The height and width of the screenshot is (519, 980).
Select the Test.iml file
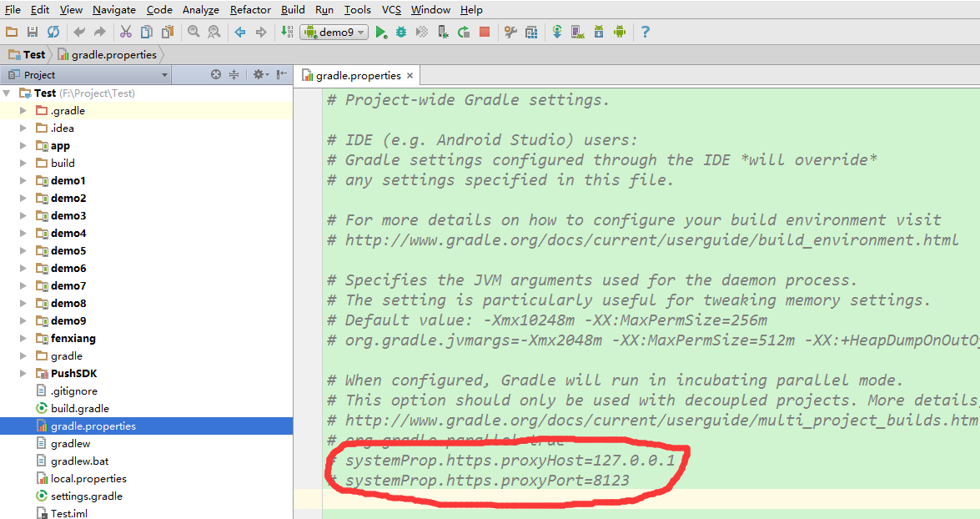point(68,513)
